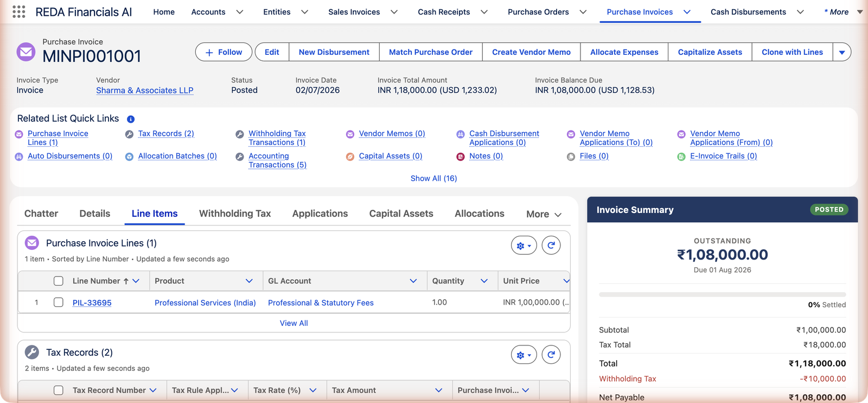The width and height of the screenshot is (868, 403).
Task: Open the Product column dropdown menu
Action: (x=249, y=281)
